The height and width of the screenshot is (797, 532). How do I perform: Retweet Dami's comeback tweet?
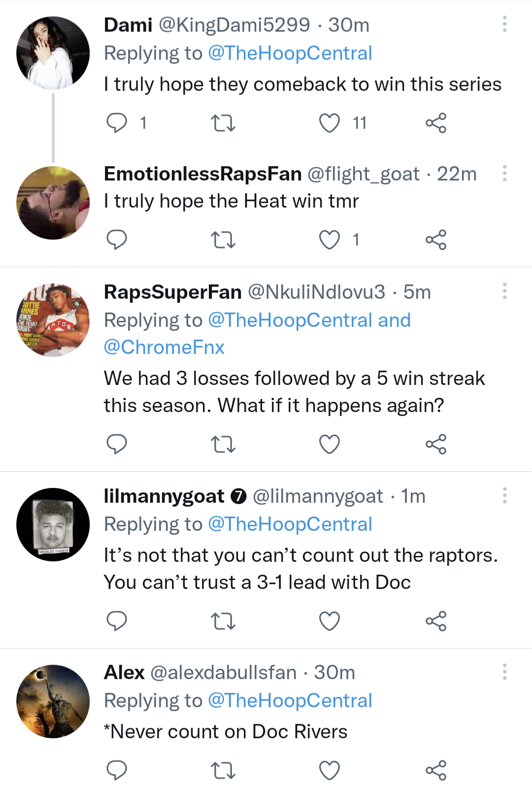pos(223,123)
